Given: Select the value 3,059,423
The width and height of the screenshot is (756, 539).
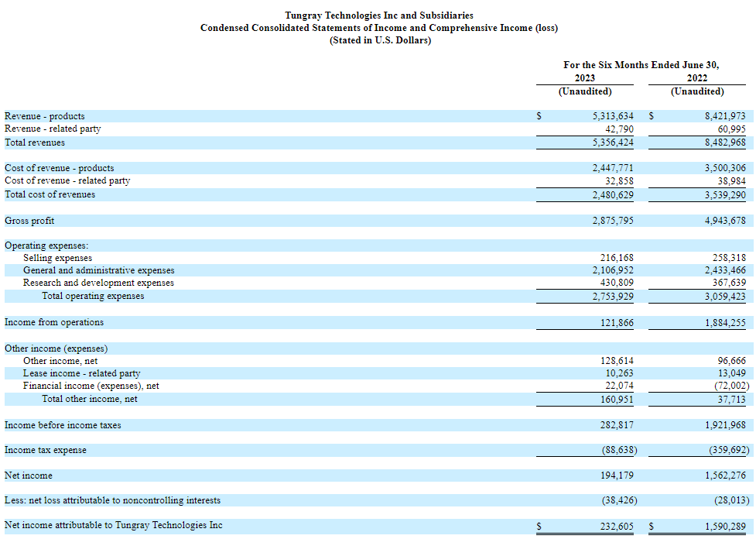Looking at the screenshot, I should pos(724,297).
